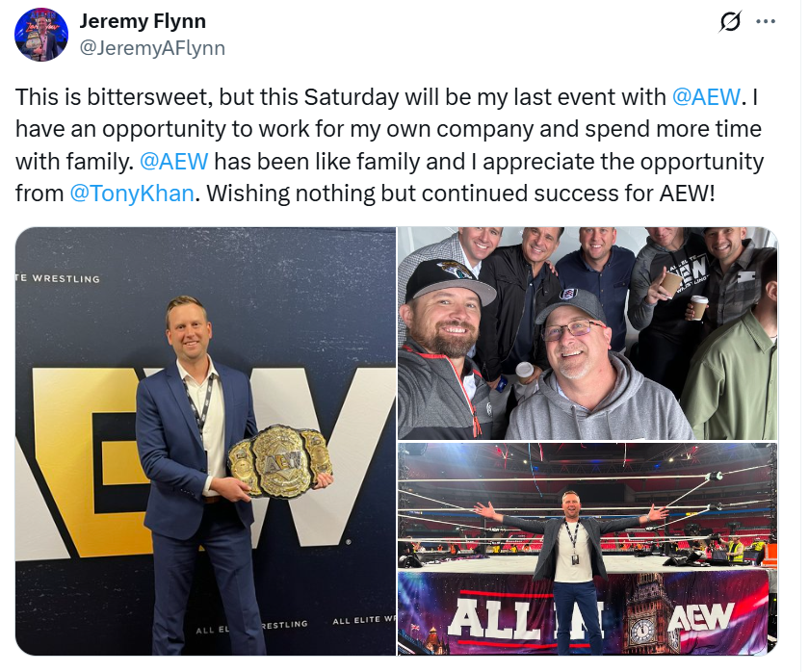
Task: View large photo of man in blue suit
Action: [205, 442]
